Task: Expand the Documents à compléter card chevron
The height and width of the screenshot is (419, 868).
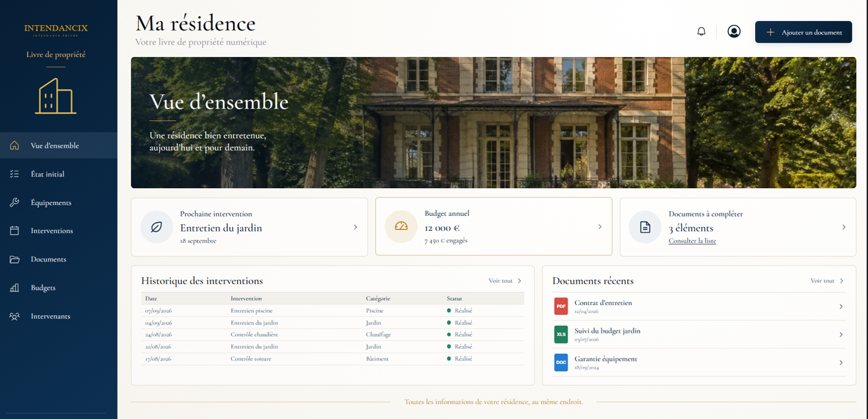Action: (844, 227)
